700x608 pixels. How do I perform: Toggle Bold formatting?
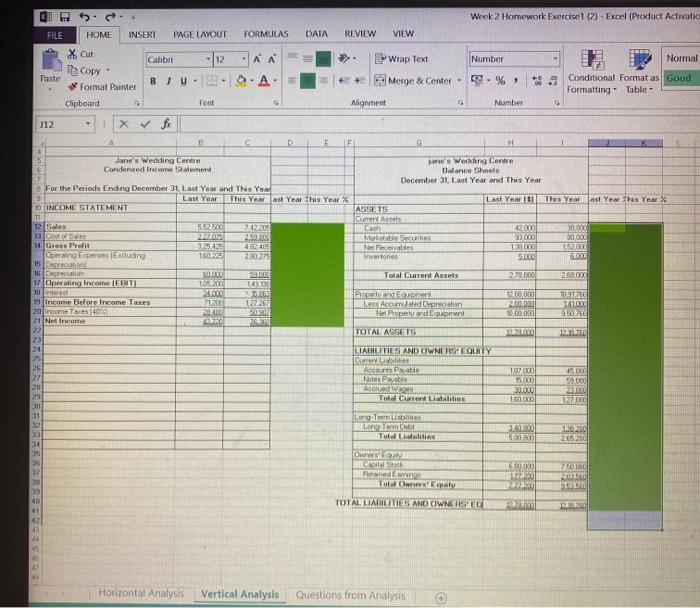[153, 81]
